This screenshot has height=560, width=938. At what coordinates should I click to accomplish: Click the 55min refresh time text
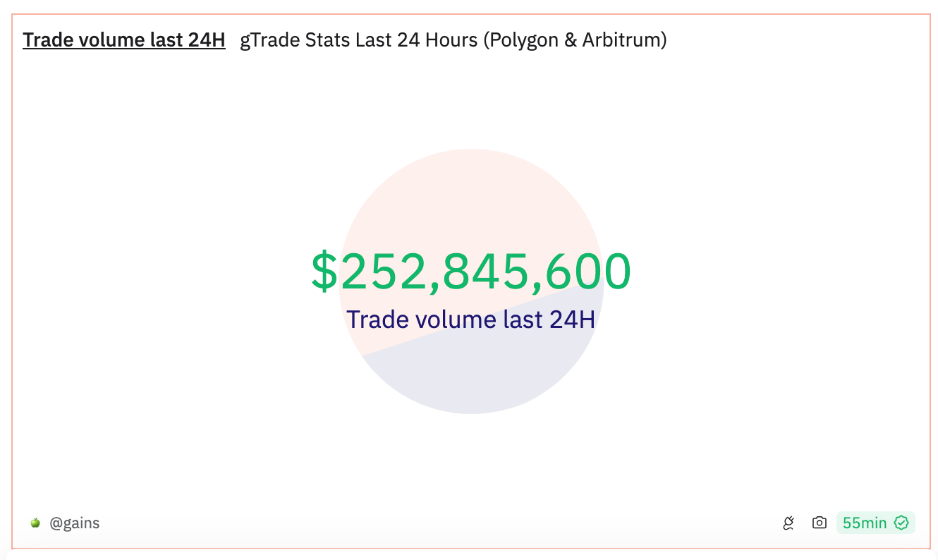865,523
